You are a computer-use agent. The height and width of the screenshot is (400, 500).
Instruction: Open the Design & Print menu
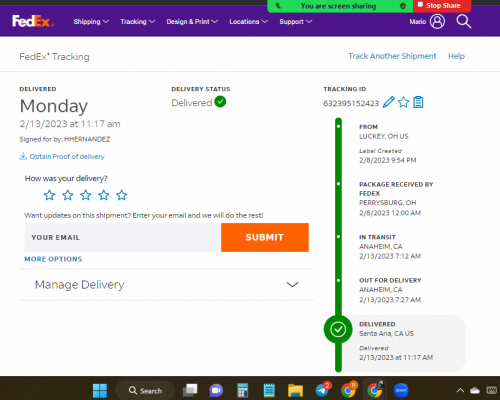[x=192, y=22]
